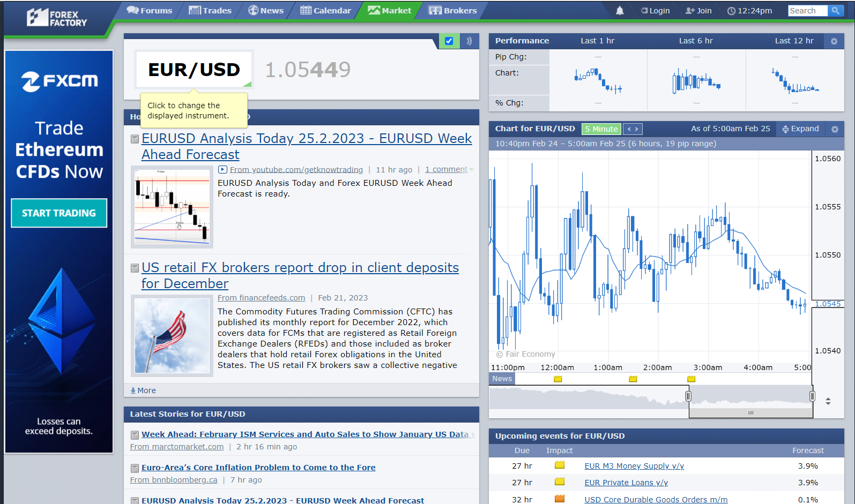The height and width of the screenshot is (504, 855).
Task: Toggle the blue checkbox above EUR/USD
Action: click(x=449, y=41)
